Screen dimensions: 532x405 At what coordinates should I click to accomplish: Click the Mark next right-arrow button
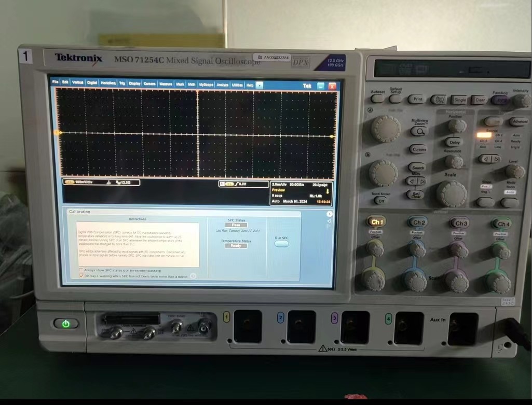click(421, 181)
